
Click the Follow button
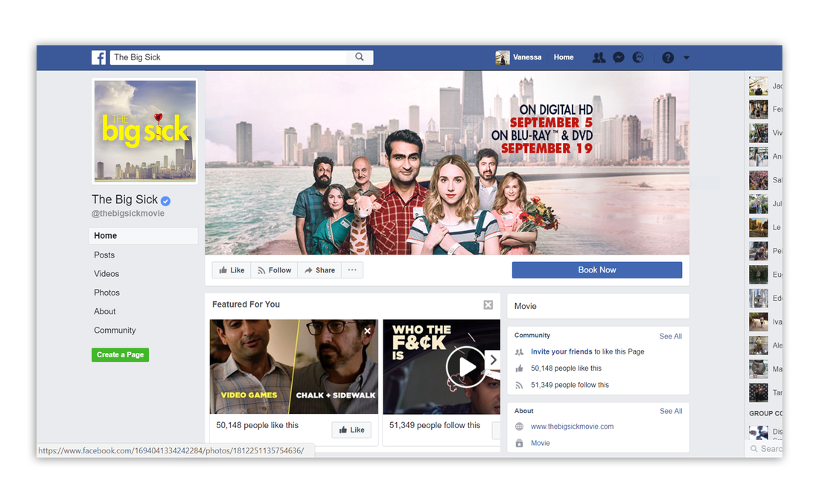(274, 270)
